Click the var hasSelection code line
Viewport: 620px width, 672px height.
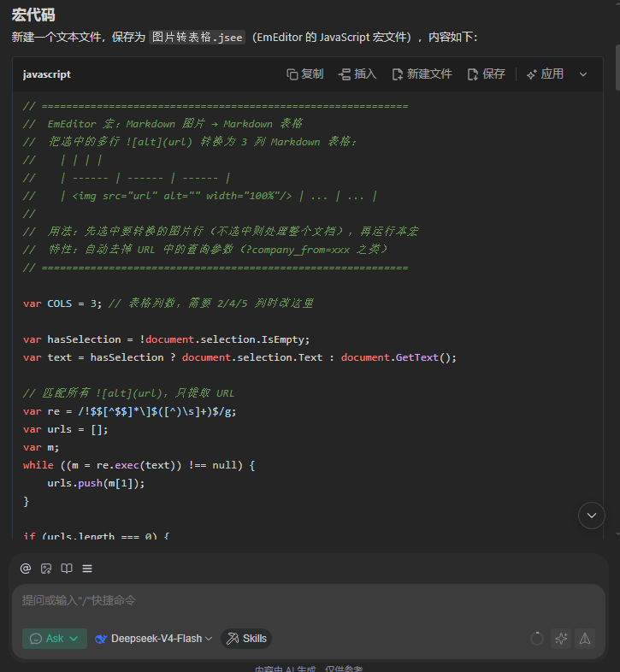167,339
